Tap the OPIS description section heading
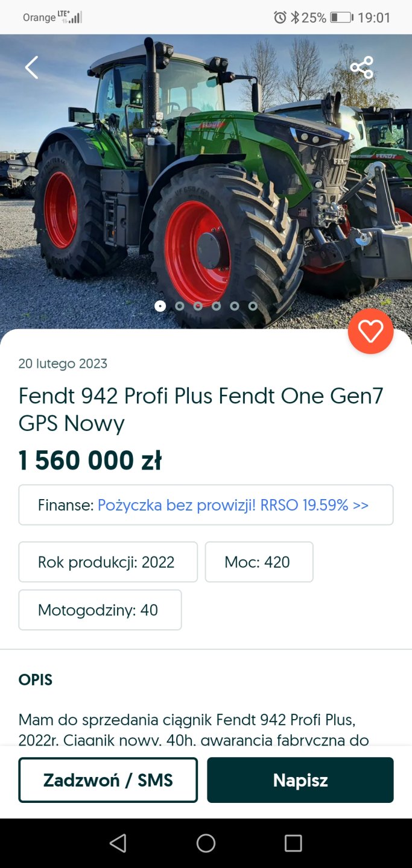The height and width of the screenshot is (868, 412). [36, 680]
